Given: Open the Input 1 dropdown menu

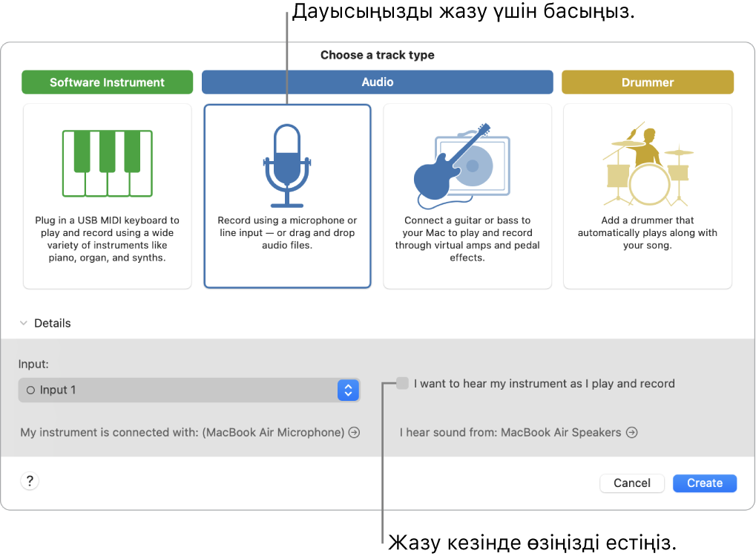Looking at the screenshot, I should (189, 390).
